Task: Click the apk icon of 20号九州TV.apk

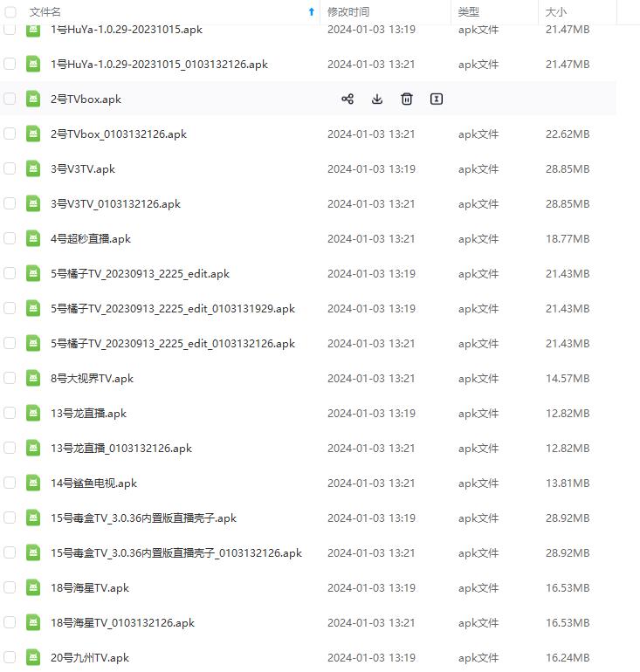Action: [x=33, y=657]
